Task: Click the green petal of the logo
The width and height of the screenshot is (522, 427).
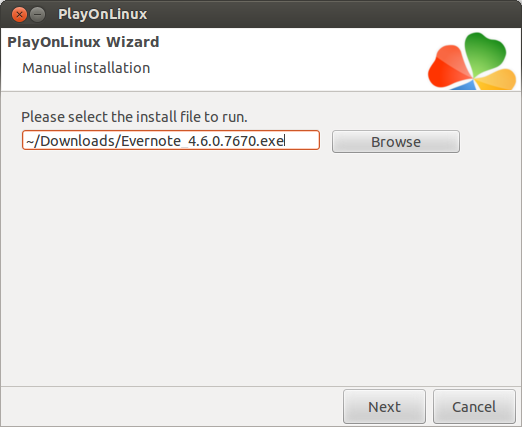Action: 485,54
